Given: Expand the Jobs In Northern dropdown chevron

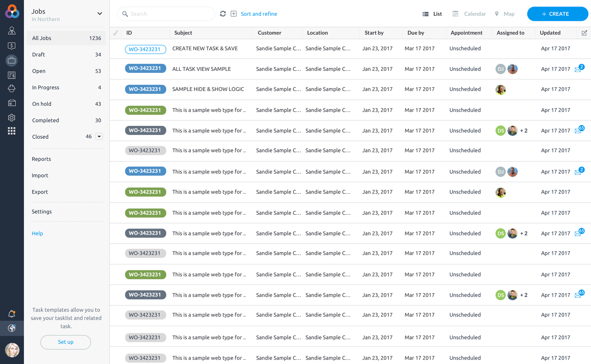Looking at the screenshot, I should (100, 14).
